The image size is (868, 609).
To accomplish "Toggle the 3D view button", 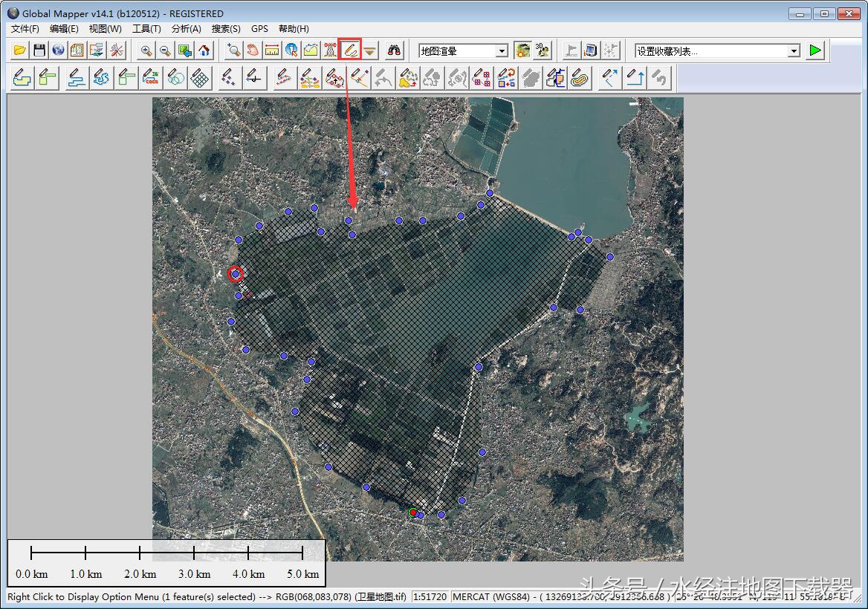I will tap(543, 51).
